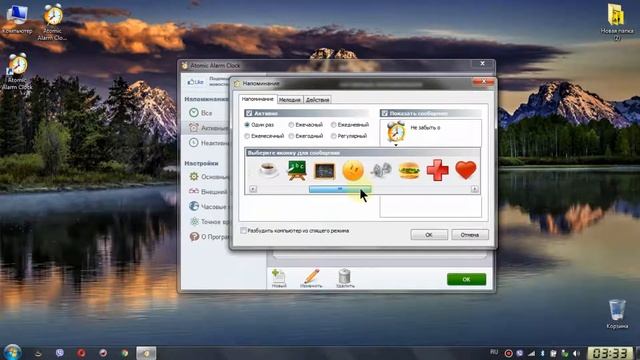Open the Внешний вид settings item

point(208,191)
